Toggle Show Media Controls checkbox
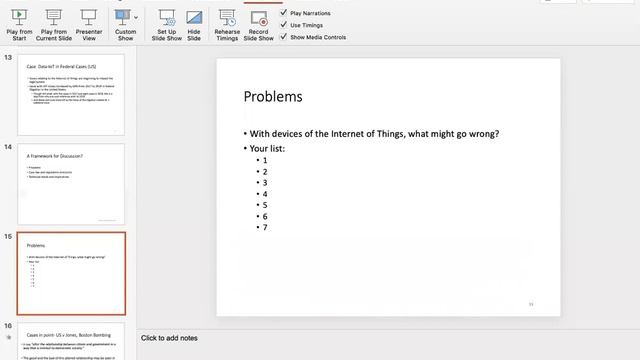This screenshot has height=360, width=640. pyautogui.click(x=283, y=37)
